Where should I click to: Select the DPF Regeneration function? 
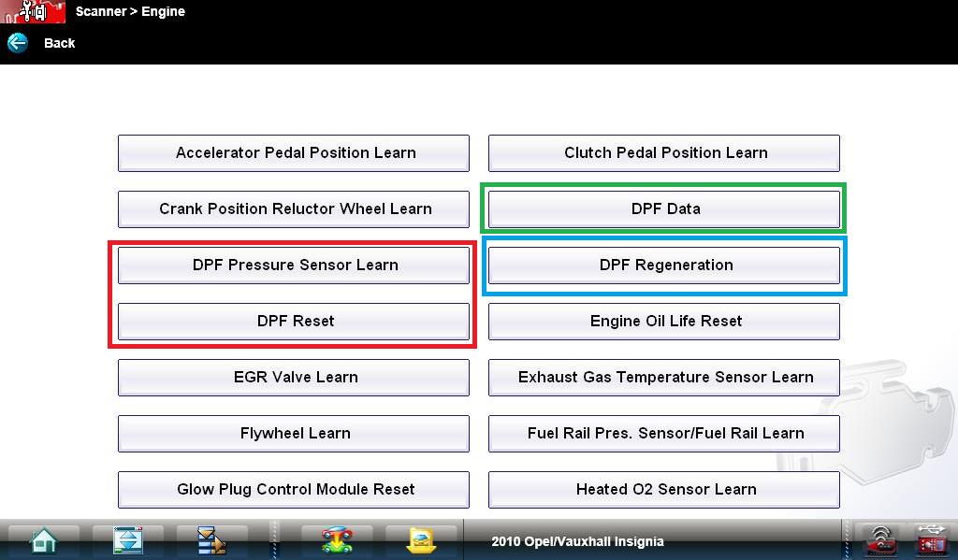pos(664,266)
